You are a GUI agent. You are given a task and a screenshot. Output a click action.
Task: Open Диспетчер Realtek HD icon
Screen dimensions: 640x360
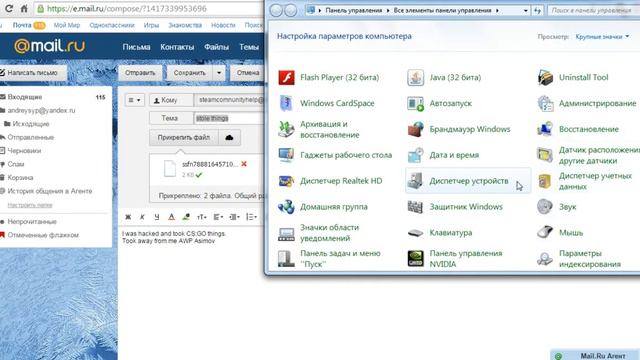pyautogui.click(x=287, y=181)
